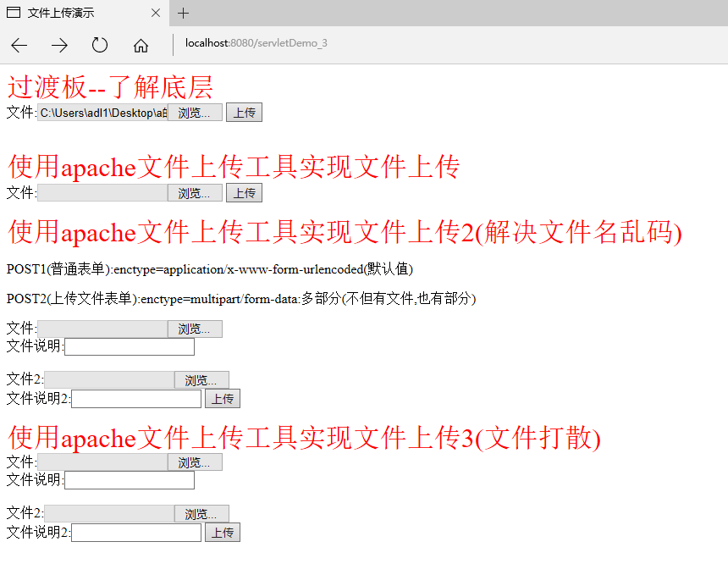Click the 文件说明 text box in 文件打散 section
This screenshot has width=728, height=586.
(x=130, y=480)
